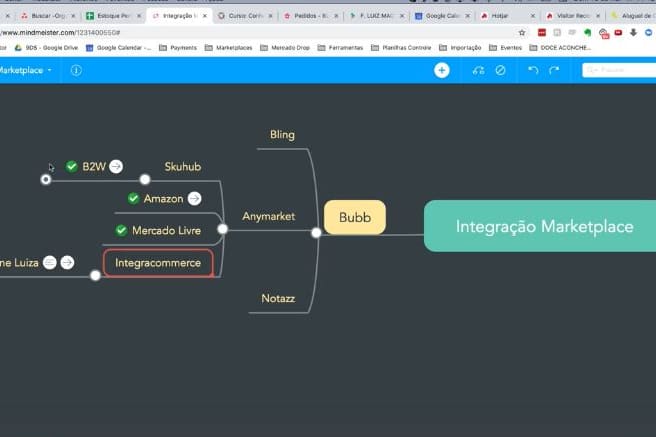The image size is (656, 437).
Task: Click the connection tool icon in toolbar
Action: point(478,70)
